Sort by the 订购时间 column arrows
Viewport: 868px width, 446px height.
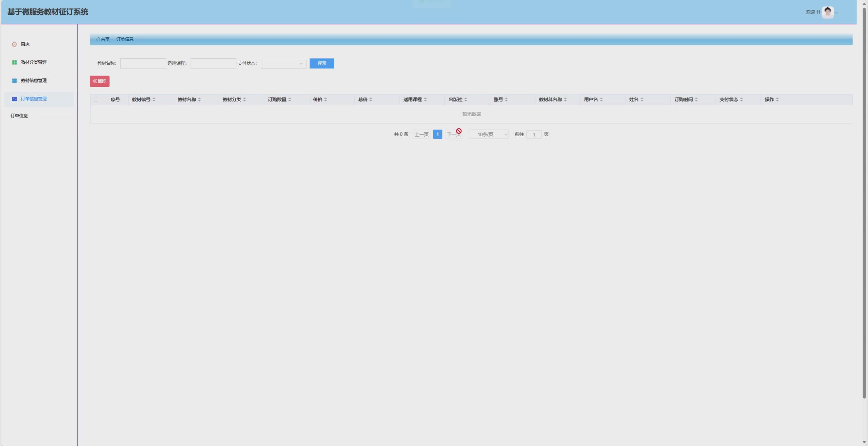696,100
